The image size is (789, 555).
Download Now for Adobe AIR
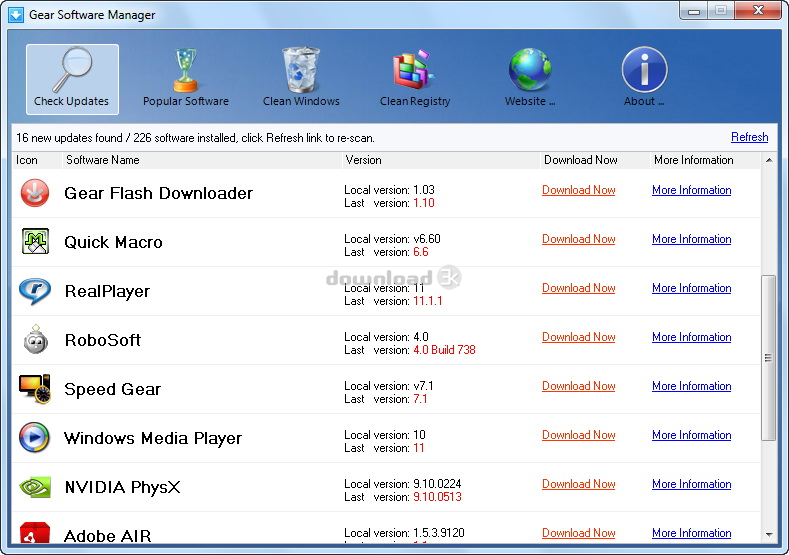(x=579, y=533)
